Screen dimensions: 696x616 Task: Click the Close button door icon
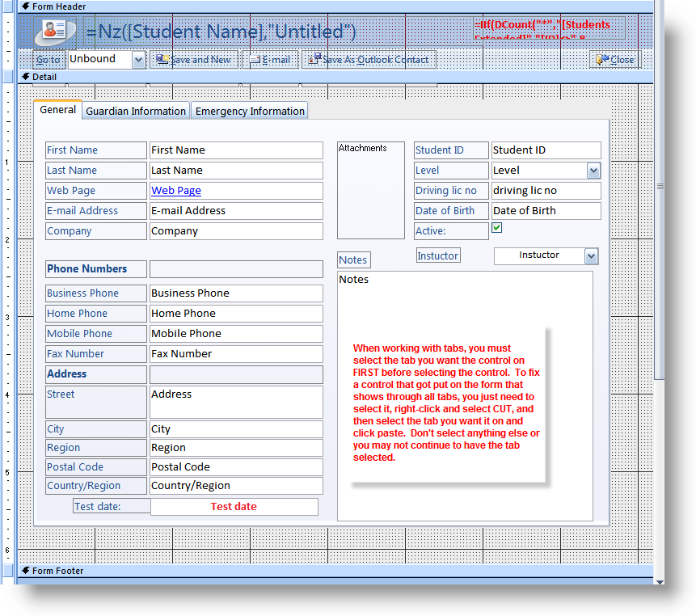click(x=601, y=59)
